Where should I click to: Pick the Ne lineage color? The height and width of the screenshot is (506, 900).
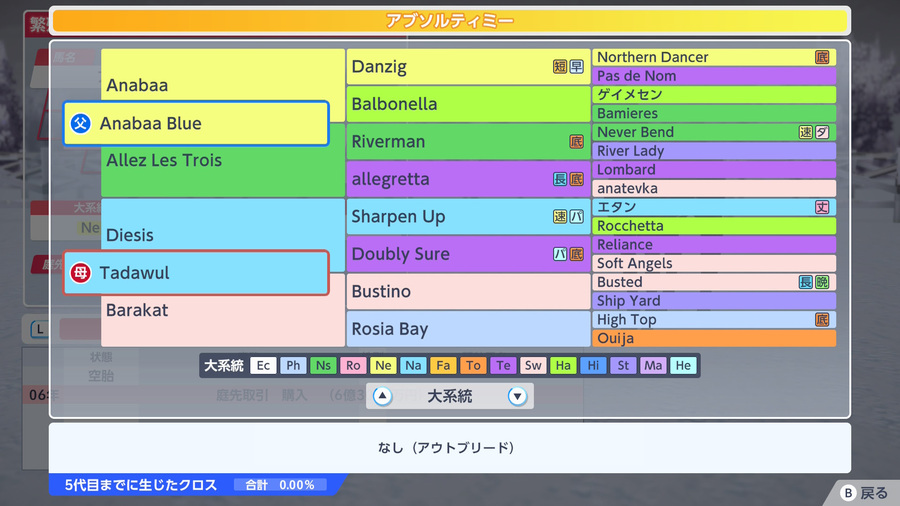[x=383, y=365]
